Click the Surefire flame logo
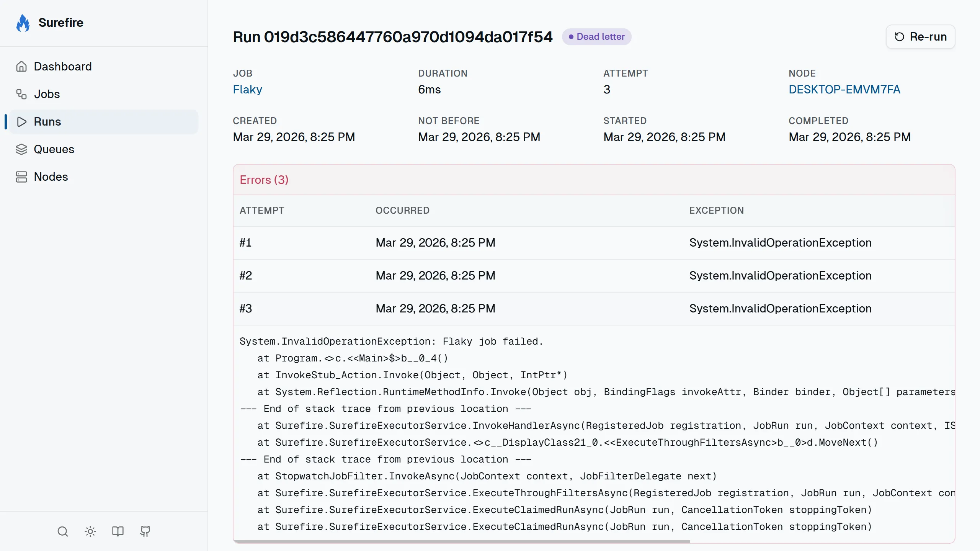The height and width of the screenshot is (551, 980). (x=23, y=23)
